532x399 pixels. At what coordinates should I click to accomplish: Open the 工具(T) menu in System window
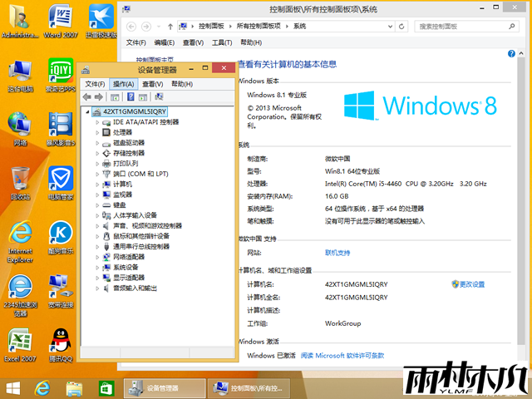tap(222, 42)
